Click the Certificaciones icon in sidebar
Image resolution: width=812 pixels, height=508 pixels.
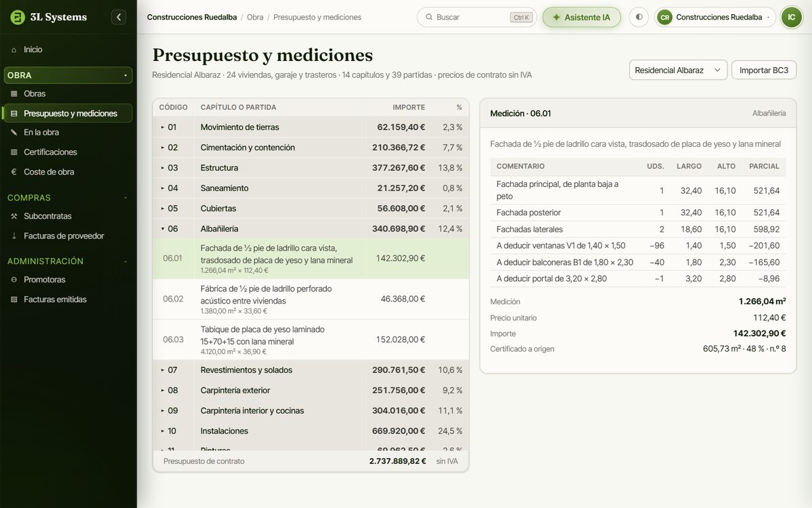pyautogui.click(x=14, y=152)
